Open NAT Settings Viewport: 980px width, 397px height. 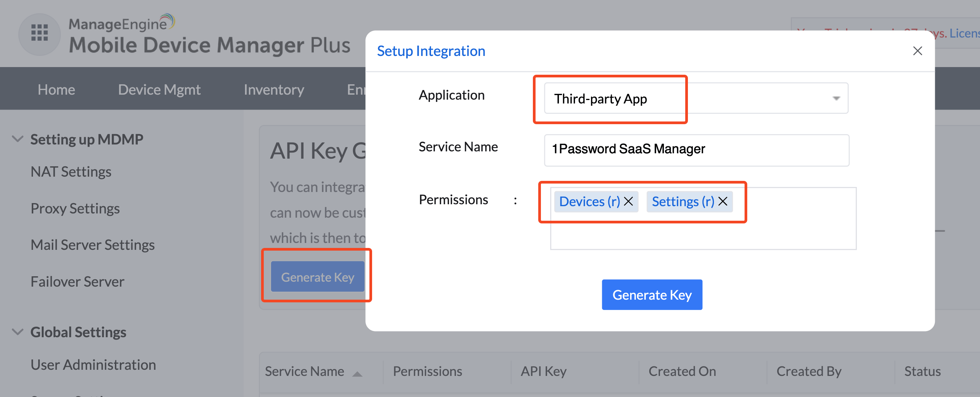pyautogui.click(x=71, y=172)
